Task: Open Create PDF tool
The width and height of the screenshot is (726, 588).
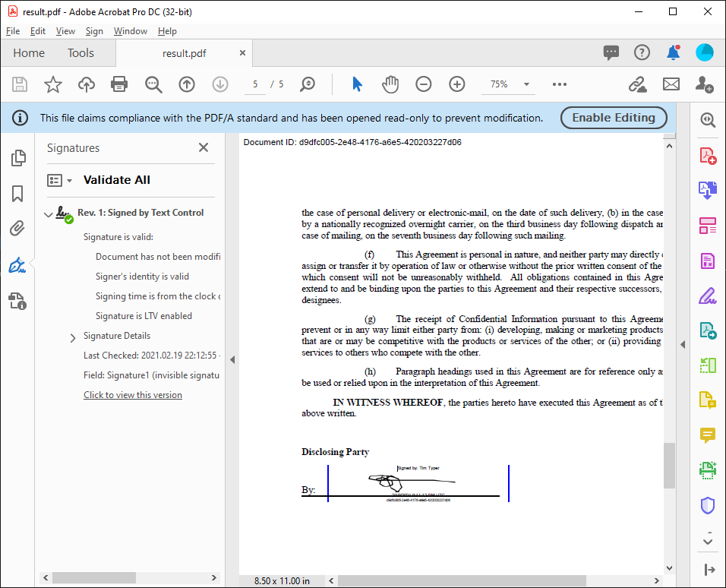Action: click(x=708, y=156)
